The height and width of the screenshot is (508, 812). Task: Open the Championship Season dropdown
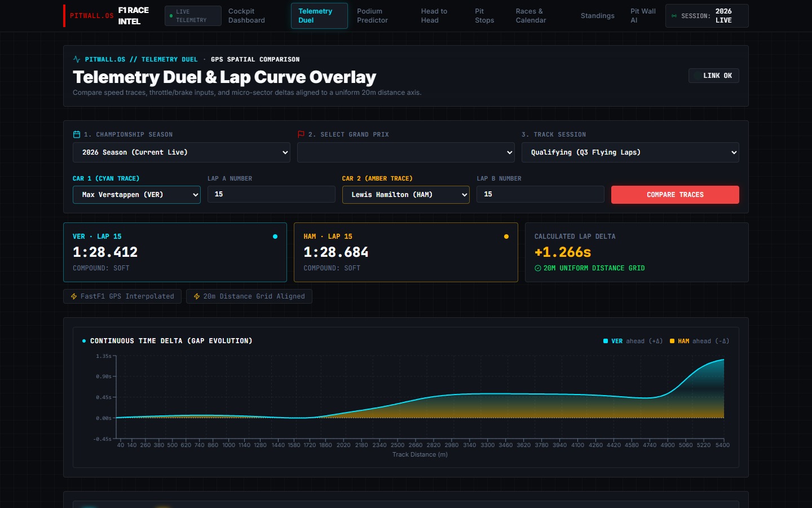coord(182,152)
